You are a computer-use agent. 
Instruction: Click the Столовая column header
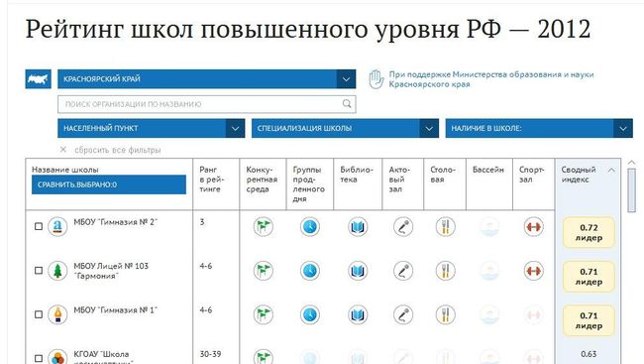(x=443, y=175)
